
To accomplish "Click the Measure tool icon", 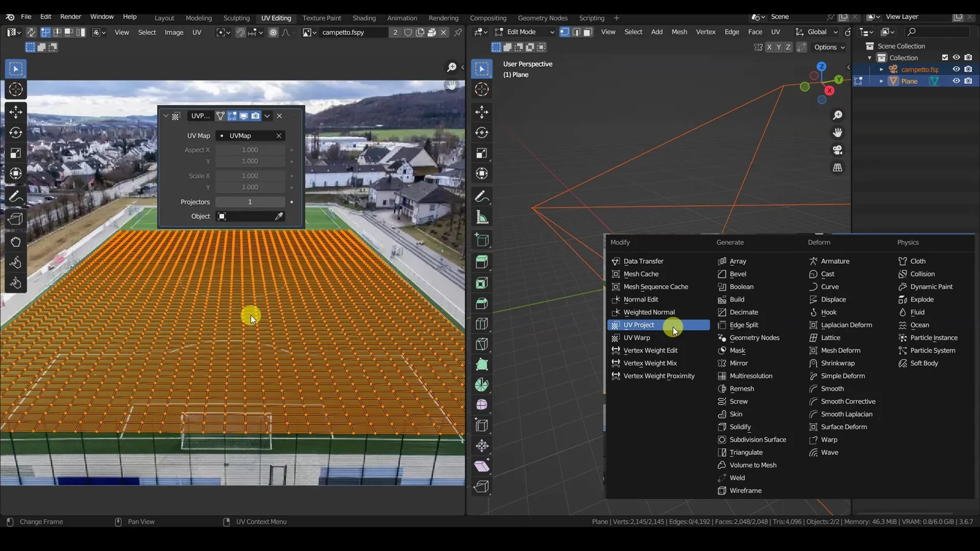I will click(x=482, y=217).
